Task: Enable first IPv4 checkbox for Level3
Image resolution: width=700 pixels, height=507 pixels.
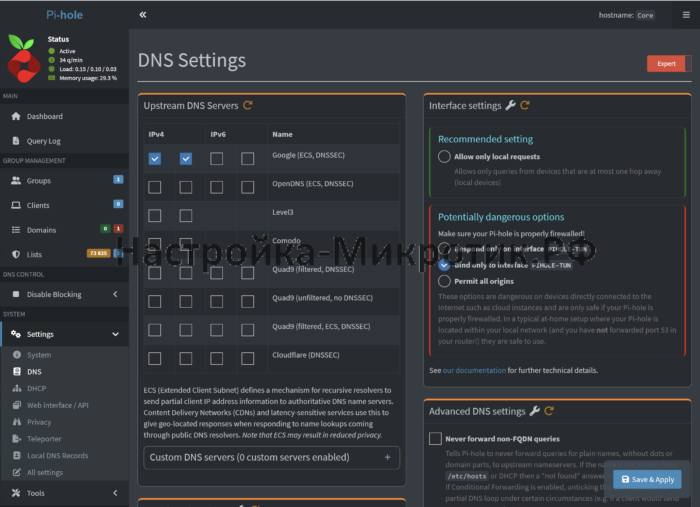Action: click(155, 216)
